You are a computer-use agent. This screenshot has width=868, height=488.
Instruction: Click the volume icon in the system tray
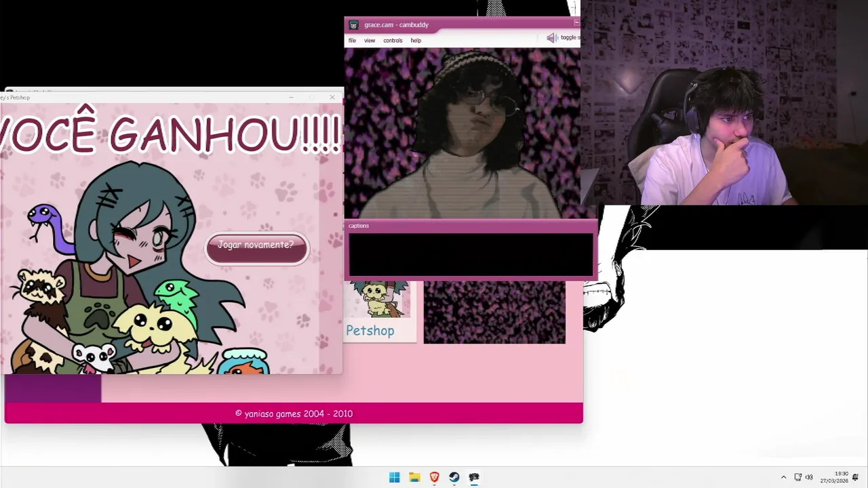click(809, 478)
